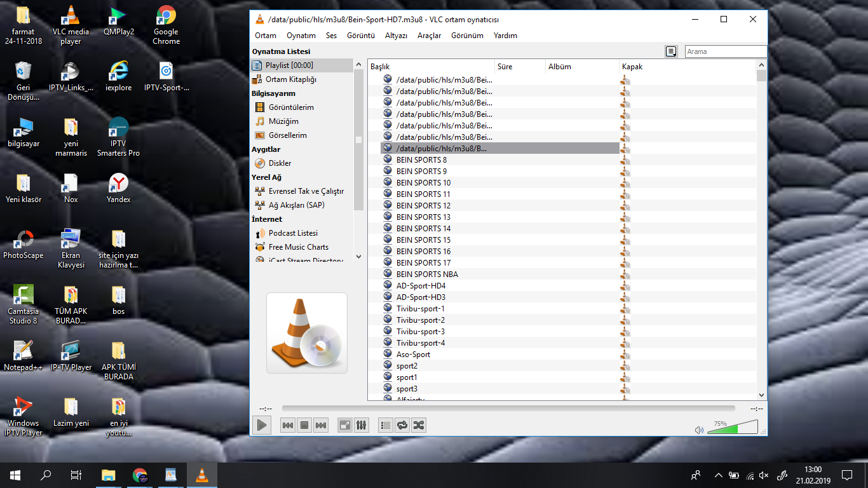Open taskbar search magnifier
This screenshot has height=488, width=868.
(46, 475)
